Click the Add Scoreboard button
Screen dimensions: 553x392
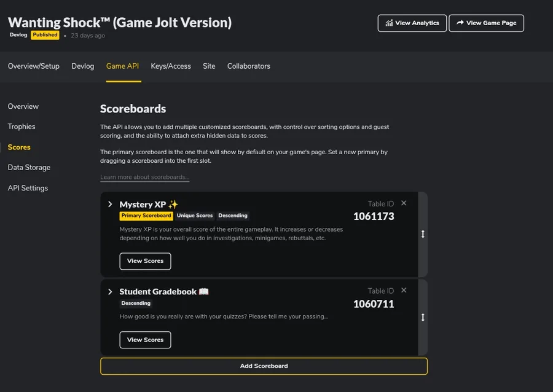(x=264, y=366)
